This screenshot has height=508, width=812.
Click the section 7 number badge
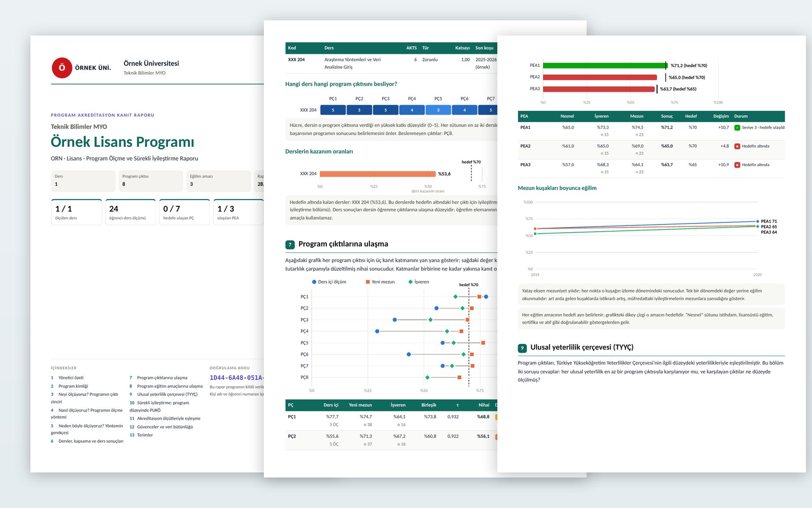290,244
